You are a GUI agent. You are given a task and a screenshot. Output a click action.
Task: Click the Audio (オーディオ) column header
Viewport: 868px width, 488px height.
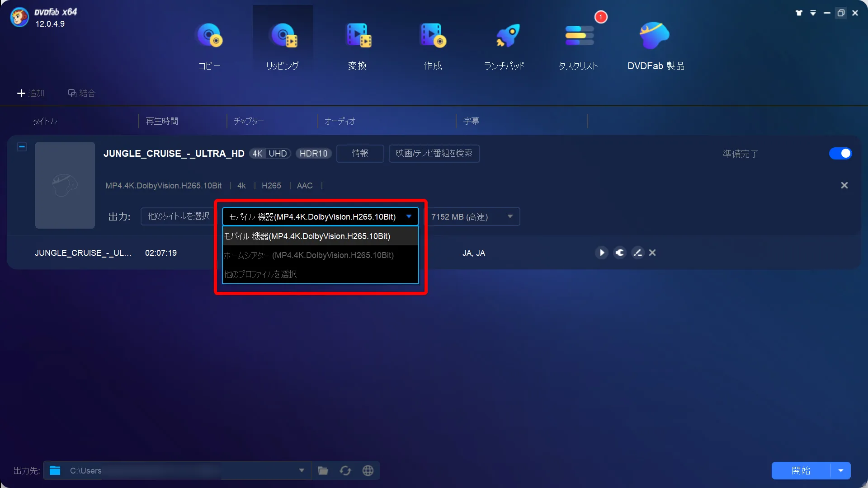pyautogui.click(x=340, y=121)
